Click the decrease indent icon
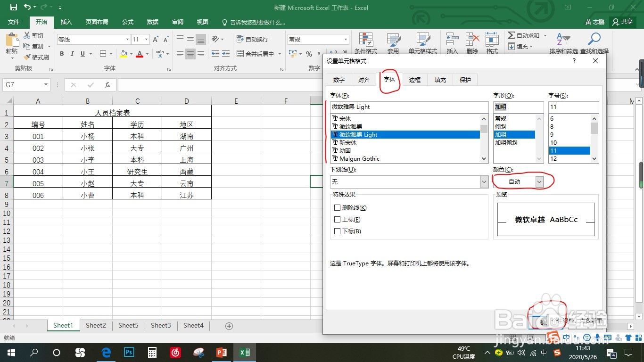Screen dimensions: 644x362 click(x=215, y=54)
